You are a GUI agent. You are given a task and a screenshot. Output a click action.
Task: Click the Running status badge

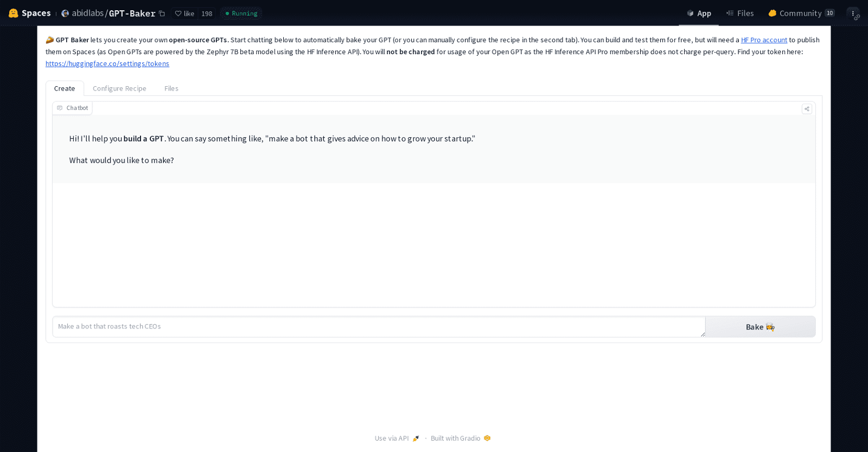241,14
